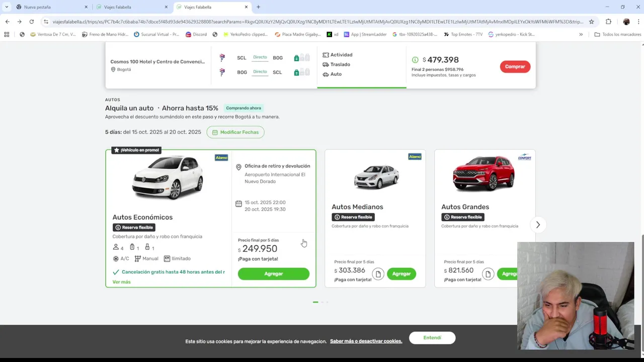Expand Ver más on Autos Económicos

point(121,282)
